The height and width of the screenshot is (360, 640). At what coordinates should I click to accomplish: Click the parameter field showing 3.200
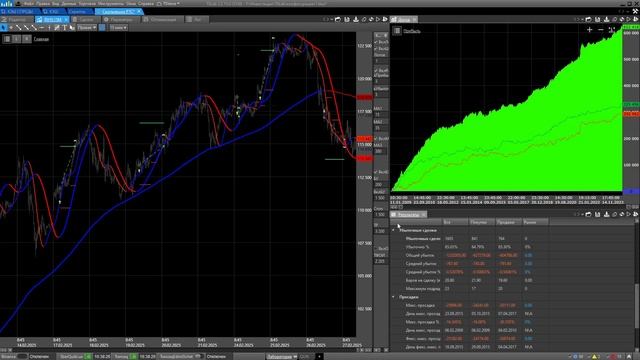380,231
